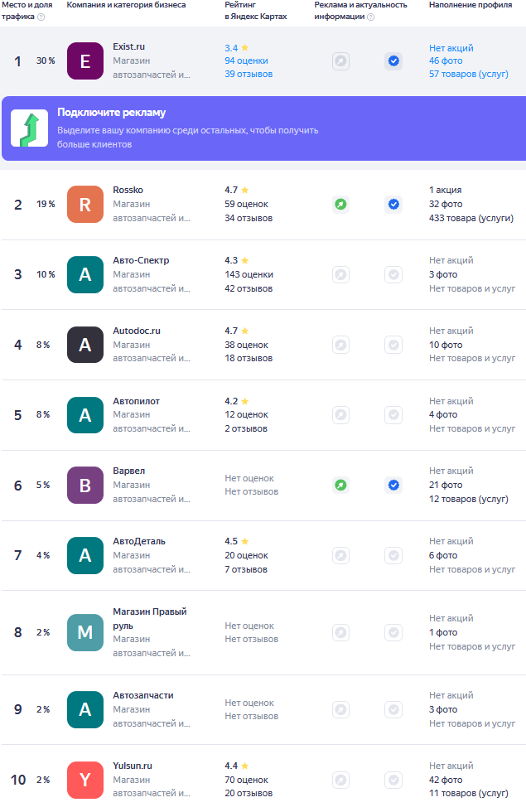Select the Autodoc.ru dark logo avatar
Viewport: 526px width, 812px height.
click(x=85, y=345)
